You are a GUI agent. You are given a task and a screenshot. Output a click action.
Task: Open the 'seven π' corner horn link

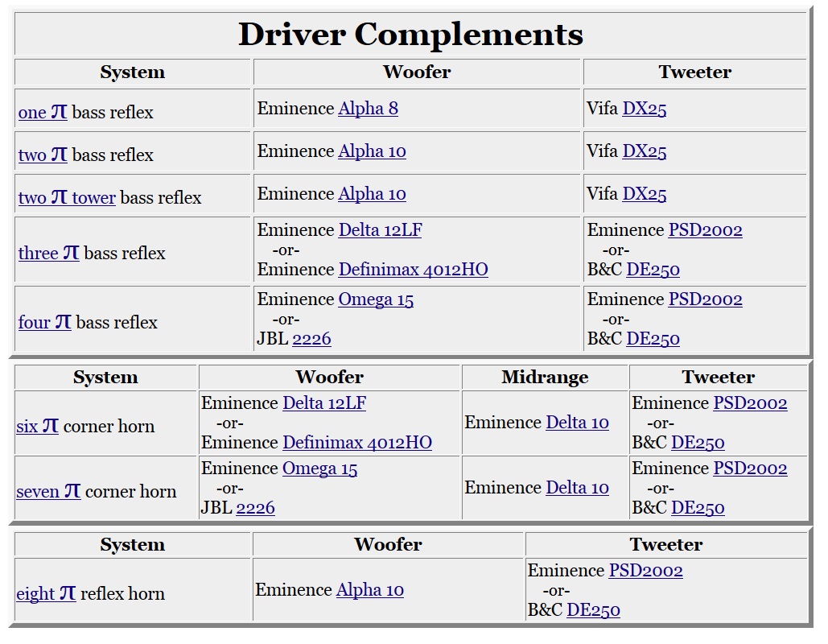(x=48, y=491)
